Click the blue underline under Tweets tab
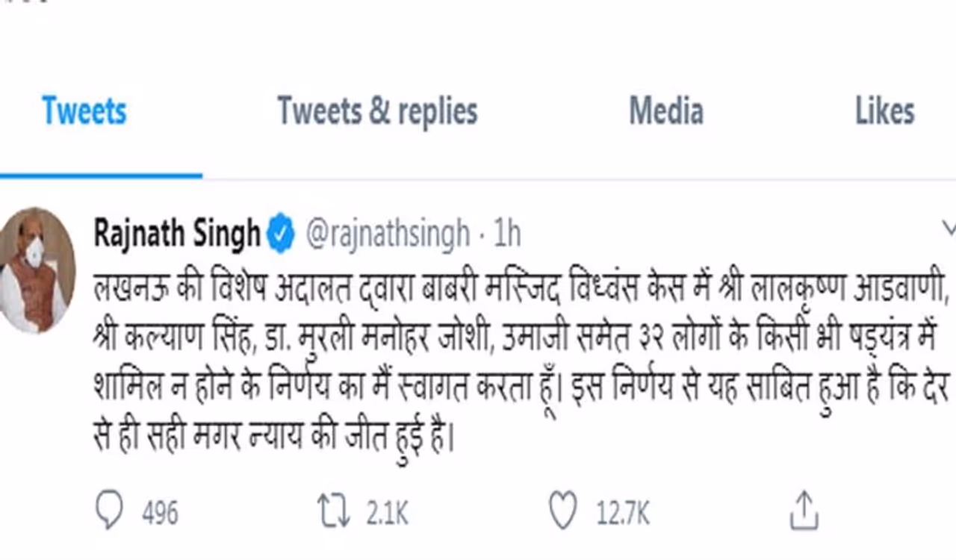956x560 pixels. (x=101, y=176)
